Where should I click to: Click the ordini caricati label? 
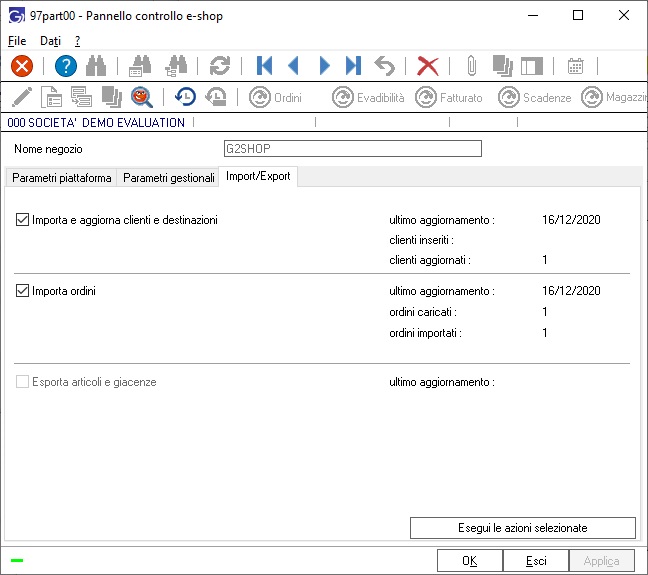tap(423, 312)
